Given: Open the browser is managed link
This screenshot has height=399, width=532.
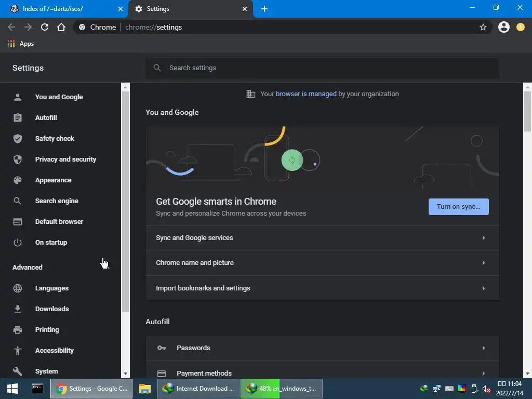Looking at the screenshot, I should coord(305,94).
